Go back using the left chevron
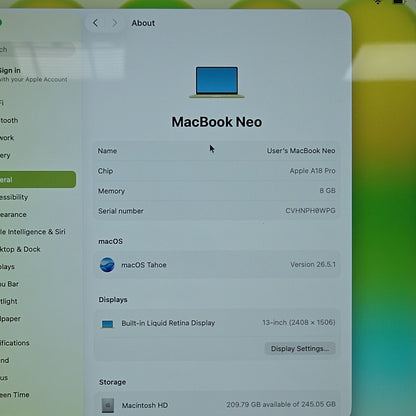 [x=95, y=23]
